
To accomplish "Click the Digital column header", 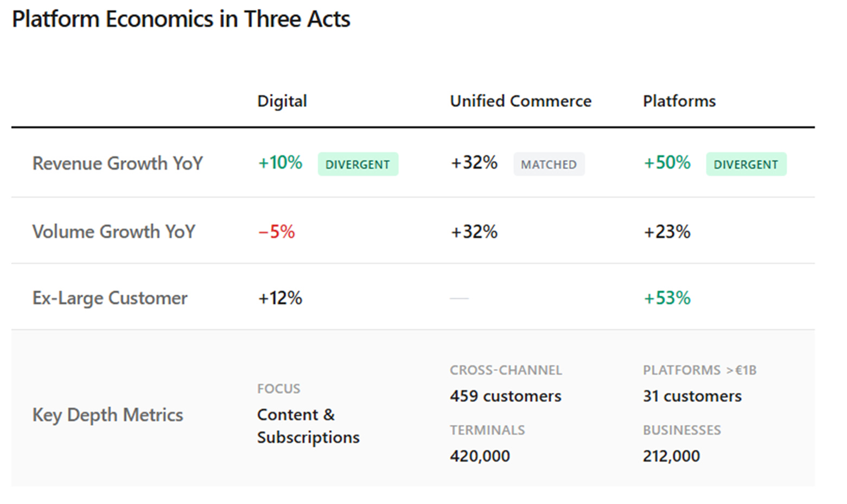I will tap(282, 101).
